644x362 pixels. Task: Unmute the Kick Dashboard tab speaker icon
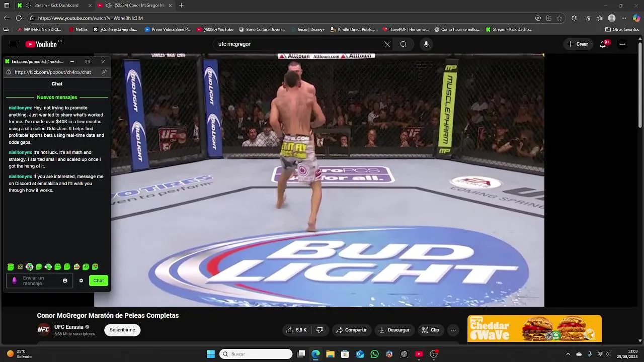[29, 6]
